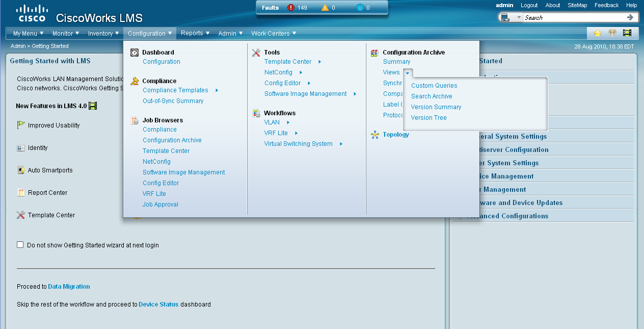Viewport: 644px width, 329px height.
Task: Open the search type dropdown arrow
Action: [x=519, y=18]
